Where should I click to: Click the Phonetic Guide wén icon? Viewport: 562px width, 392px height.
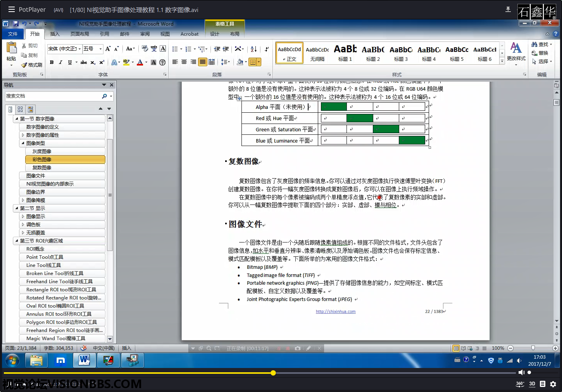tap(154, 49)
